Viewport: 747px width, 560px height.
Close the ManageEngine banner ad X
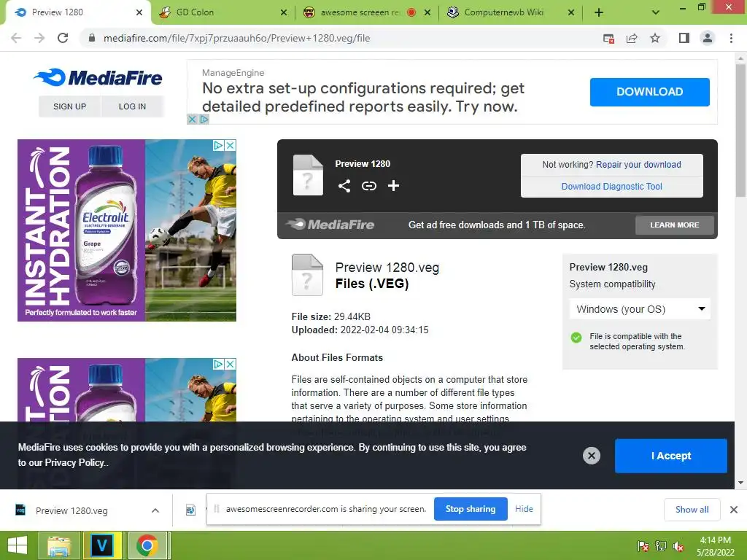click(x=192, y=119)
